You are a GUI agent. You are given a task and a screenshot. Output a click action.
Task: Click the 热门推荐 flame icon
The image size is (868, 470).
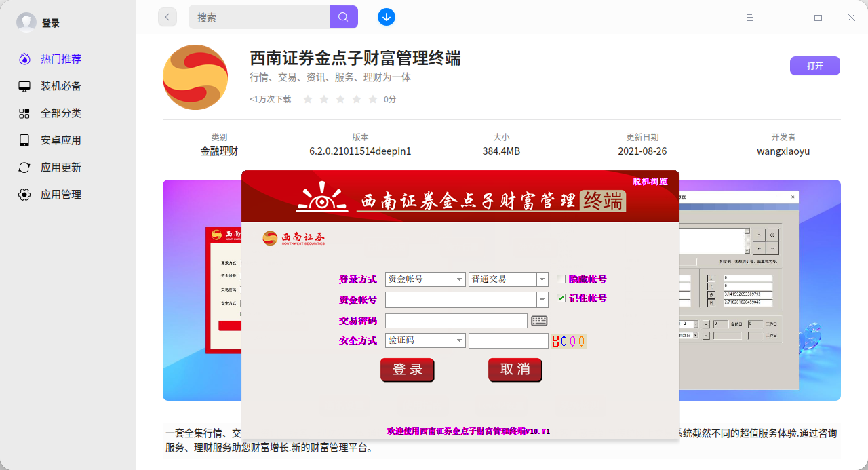pyautogui.click(x=24, y=59)
